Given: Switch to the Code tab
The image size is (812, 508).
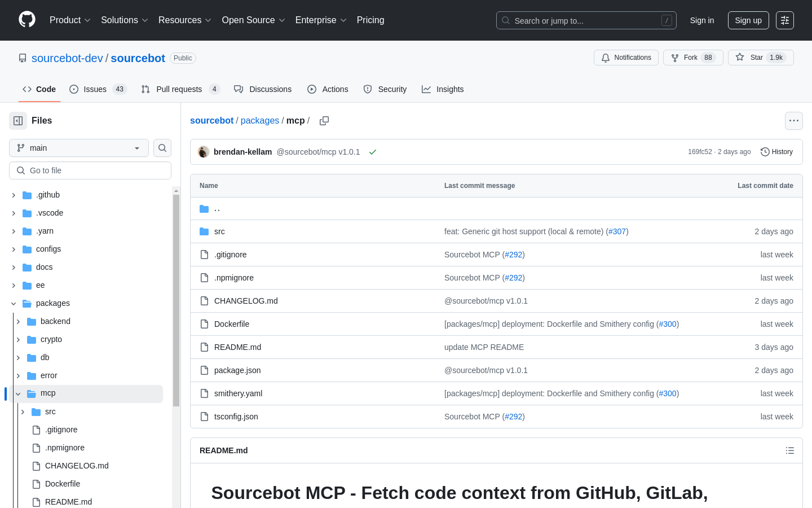Looking at the screenshot, I should [39, 89].
